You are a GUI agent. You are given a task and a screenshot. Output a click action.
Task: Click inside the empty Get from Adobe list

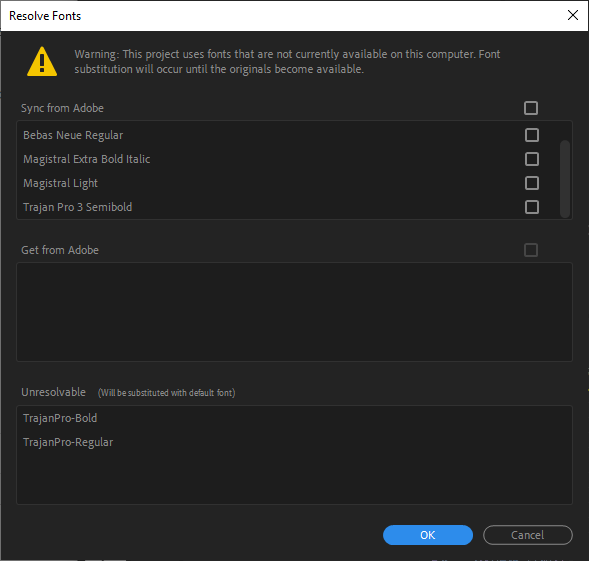[294, 312]
